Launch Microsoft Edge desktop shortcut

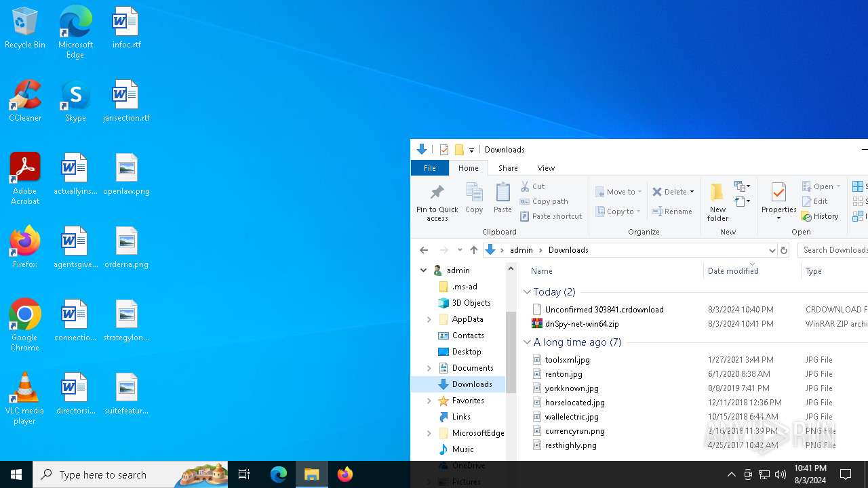[x=75, y=33]
